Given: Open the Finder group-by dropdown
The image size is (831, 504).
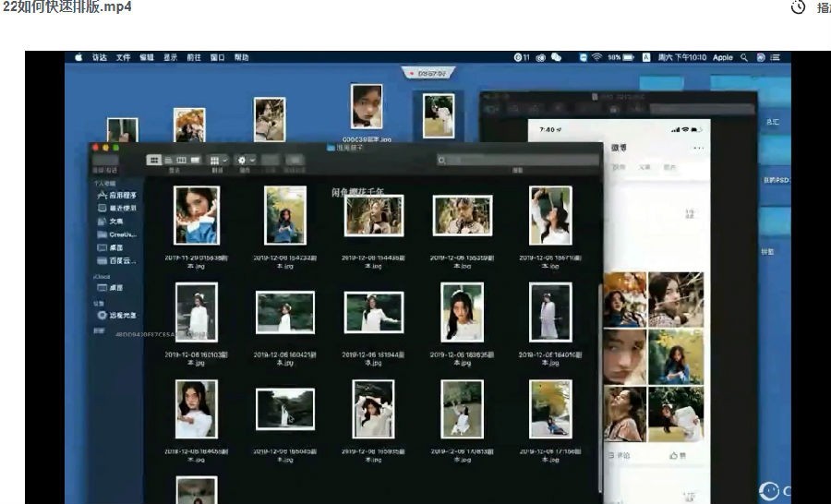Looking at the screenshot, I should [218, 160].
